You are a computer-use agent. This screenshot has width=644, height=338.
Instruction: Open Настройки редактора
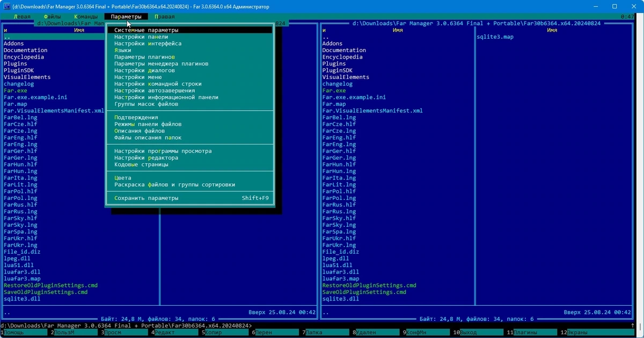click(x=191, y=158)
